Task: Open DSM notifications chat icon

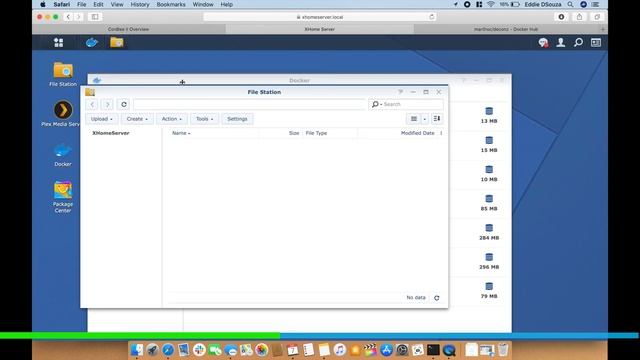Action: (x=543, y=42)
